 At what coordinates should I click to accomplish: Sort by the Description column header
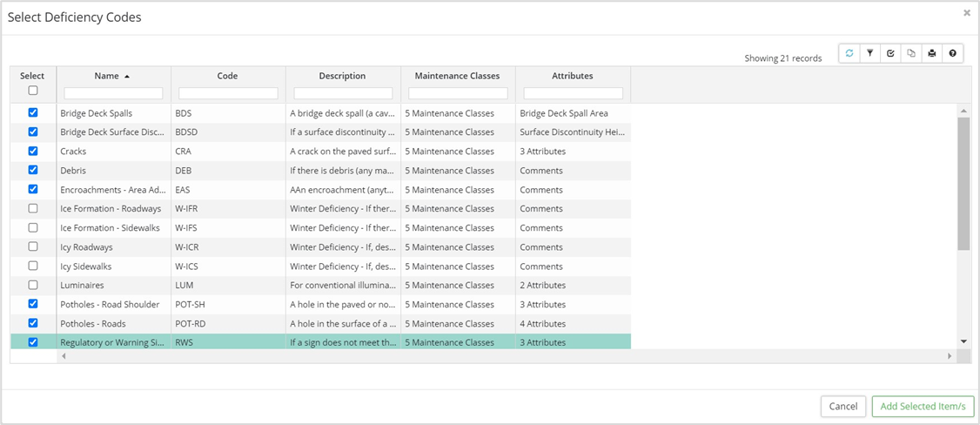(x=343, y=76)
